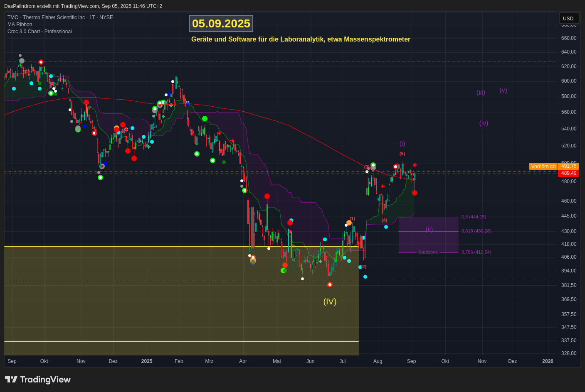585x392 pixels.
Task: Click the purple (v) wave projection label
Action: tap(503, 91)
